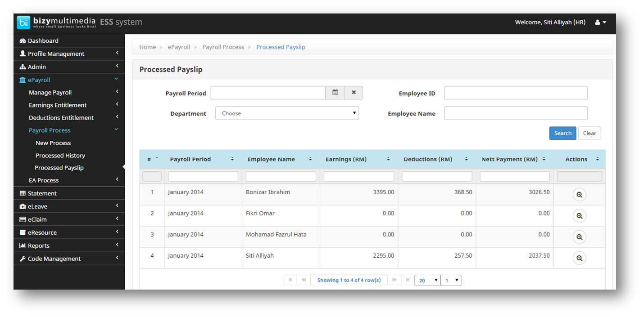Screen dimensions: 644x317
Task: Select Dashboard from the sidebar
Action: 43,41
